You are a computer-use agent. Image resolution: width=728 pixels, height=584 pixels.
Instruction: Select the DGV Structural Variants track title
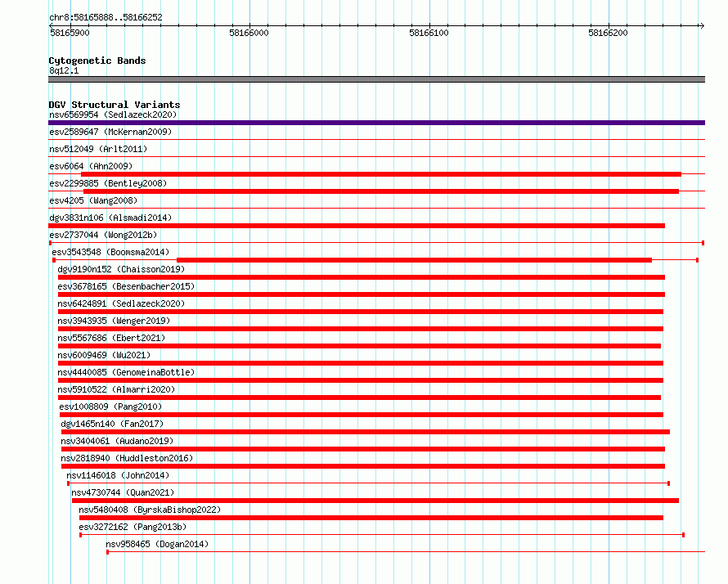pyautogui.click(x=115, y=105)
